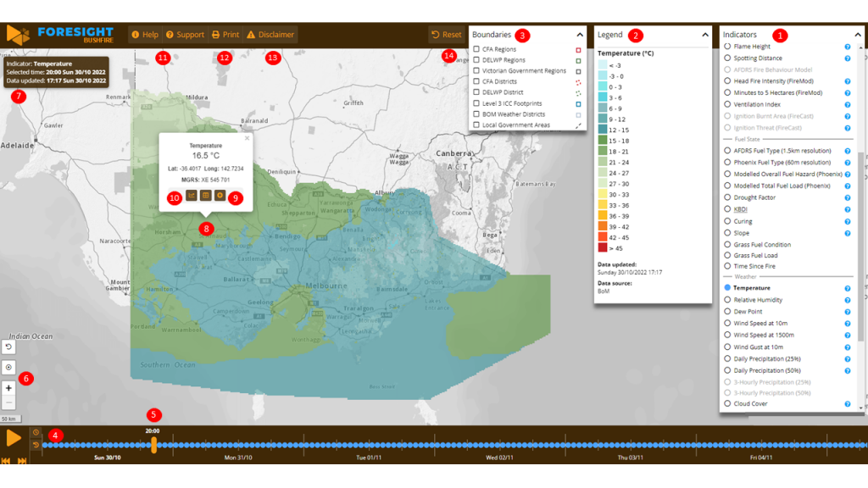Open the Disclaimer from the top toolbar
This screenshot has height=488, width=868.
coord(270,35)
